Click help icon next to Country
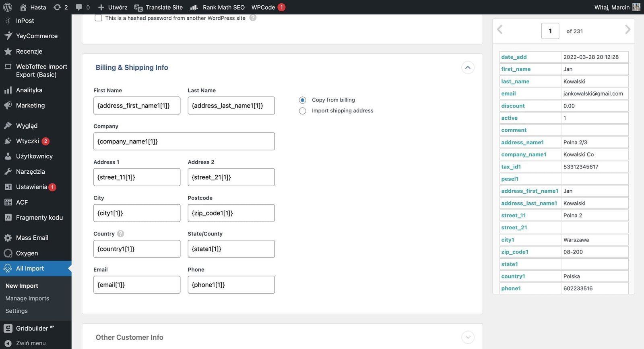The height and width of the screenshot is (349, 644). (x=120, y=234)
